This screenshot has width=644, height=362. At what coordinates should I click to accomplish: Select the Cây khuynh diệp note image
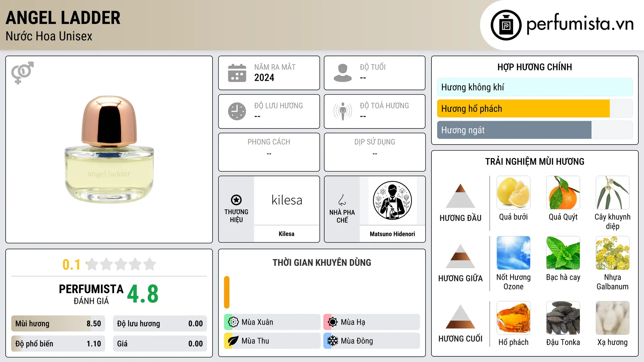coord(613,193)
